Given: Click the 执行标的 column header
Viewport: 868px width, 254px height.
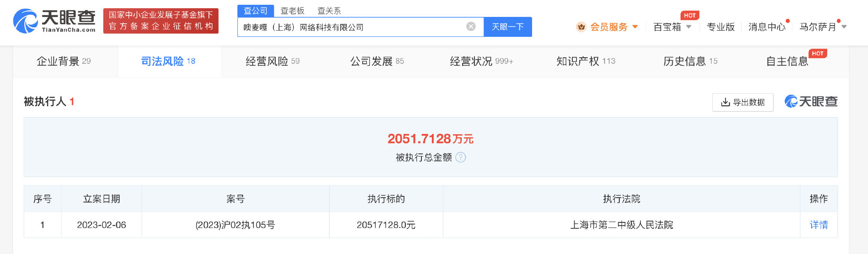Looking at the screenshot, I should click(386, 199).
